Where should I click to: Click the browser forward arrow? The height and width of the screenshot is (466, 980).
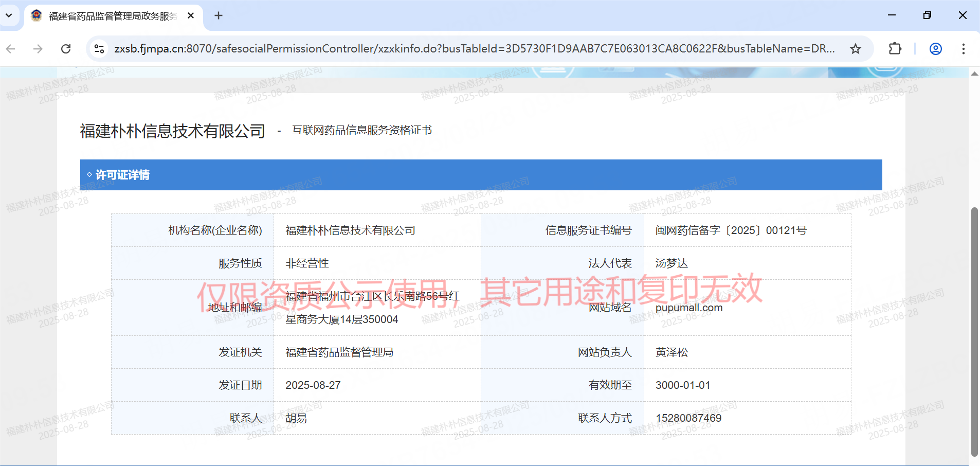(x=38, y=49)
